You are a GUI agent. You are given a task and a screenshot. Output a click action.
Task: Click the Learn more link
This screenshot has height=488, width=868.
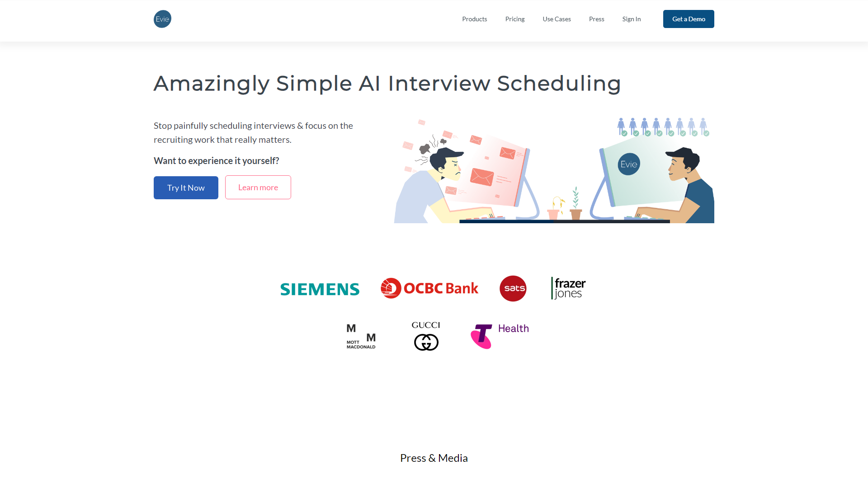(258, 187)
